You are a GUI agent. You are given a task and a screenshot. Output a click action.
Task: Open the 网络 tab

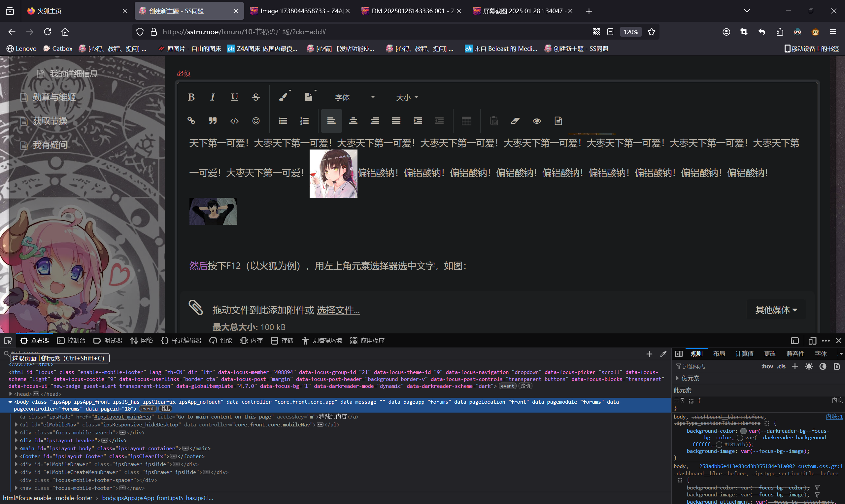coord(141,341)
